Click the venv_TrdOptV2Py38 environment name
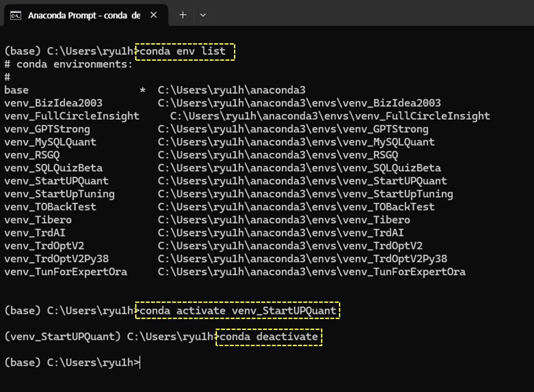Image resolution: width=534 pixels, height=392 pixels. pos(56,259)
